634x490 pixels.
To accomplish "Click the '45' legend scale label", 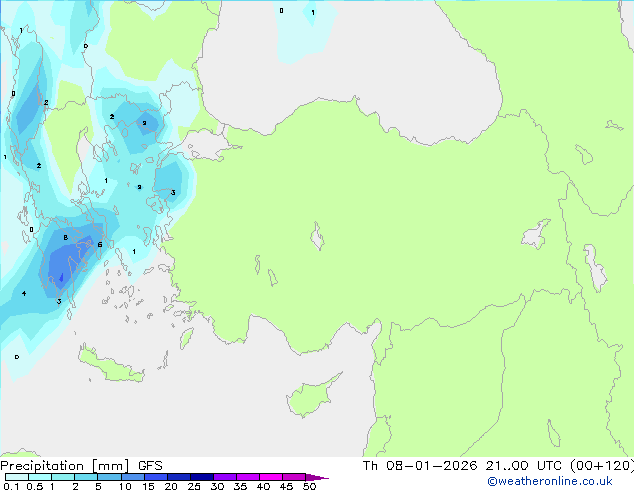I will (286, 486).
